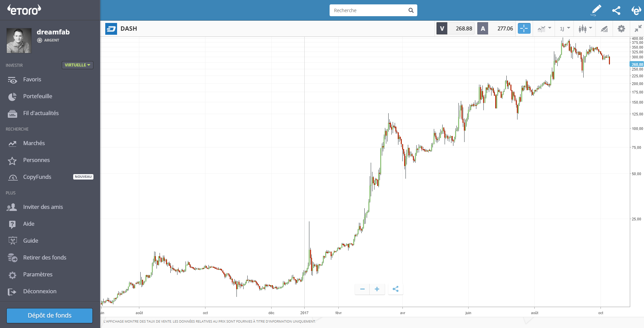Toggle the crosshair cursor button
Viewport: 644px width, 328px height.
(x=524, y=29)
